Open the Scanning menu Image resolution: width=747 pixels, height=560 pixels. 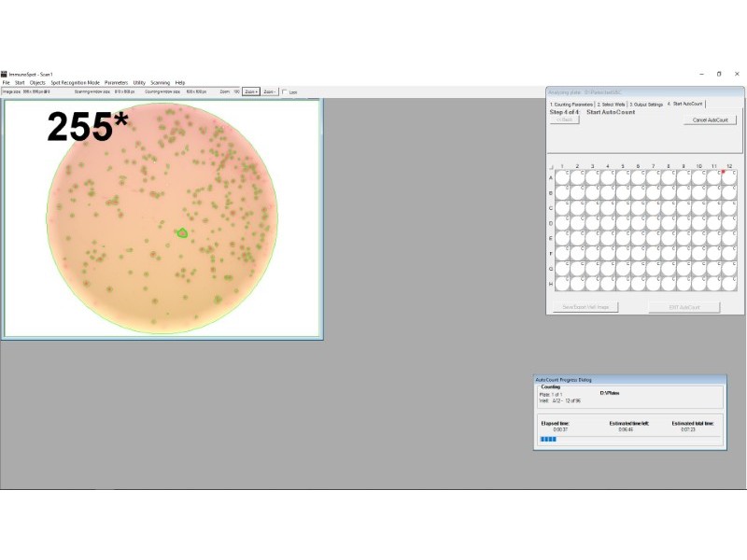pyautogui.click(x=159, y=82)
